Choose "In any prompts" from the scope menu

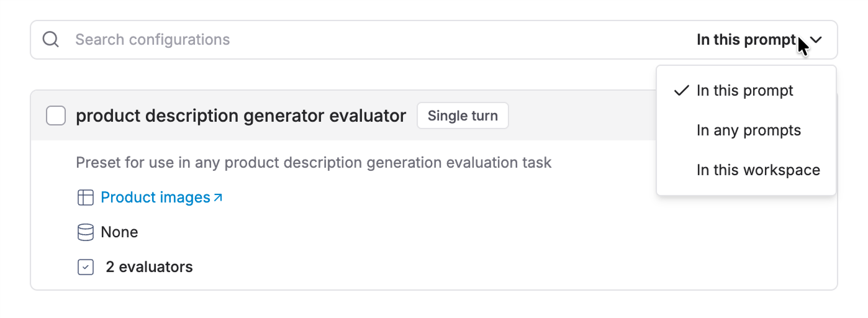click(749, 130)
